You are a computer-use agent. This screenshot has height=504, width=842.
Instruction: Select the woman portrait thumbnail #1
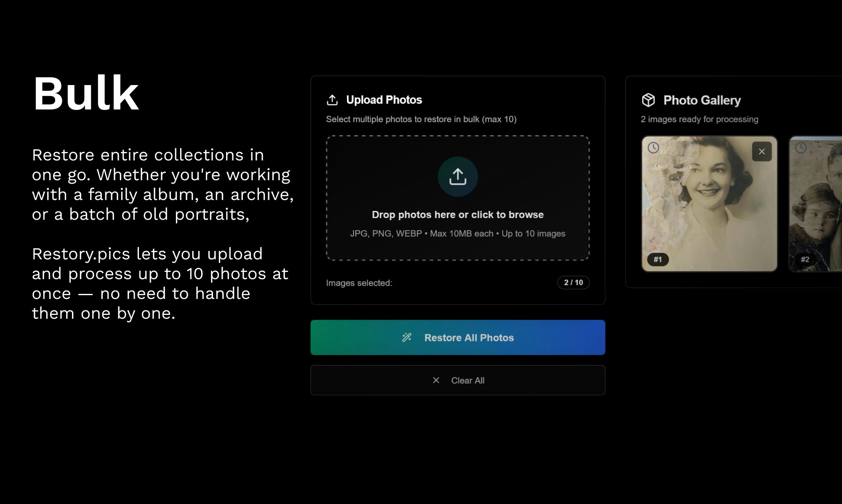[x=709, y=204]
